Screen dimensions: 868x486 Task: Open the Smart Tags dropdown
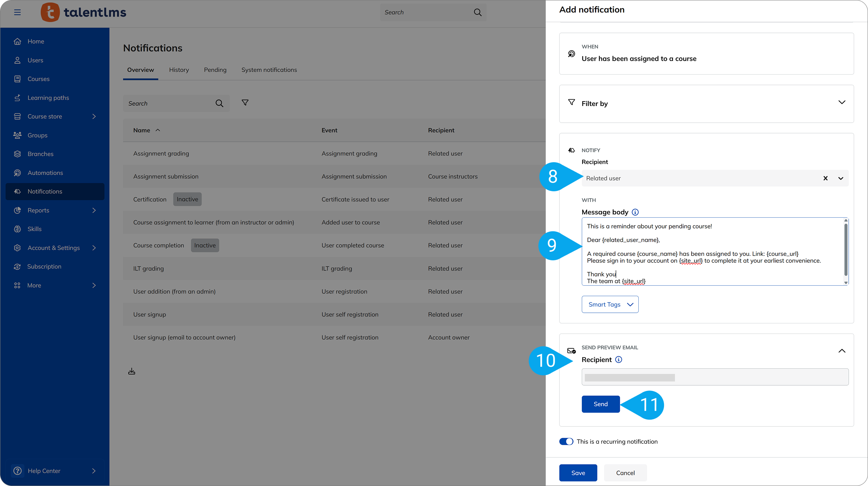click(610, 305)
